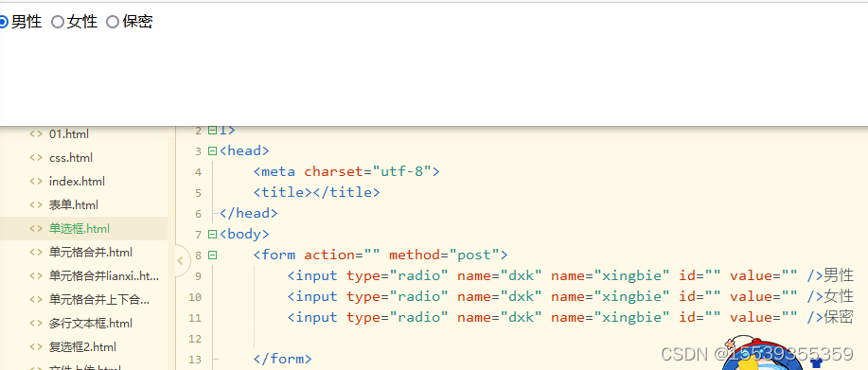This screenshot has width=868, height=370.
Task: Open 01.html in the file tree
Action: pyautogui.click(x=69, y=133)
